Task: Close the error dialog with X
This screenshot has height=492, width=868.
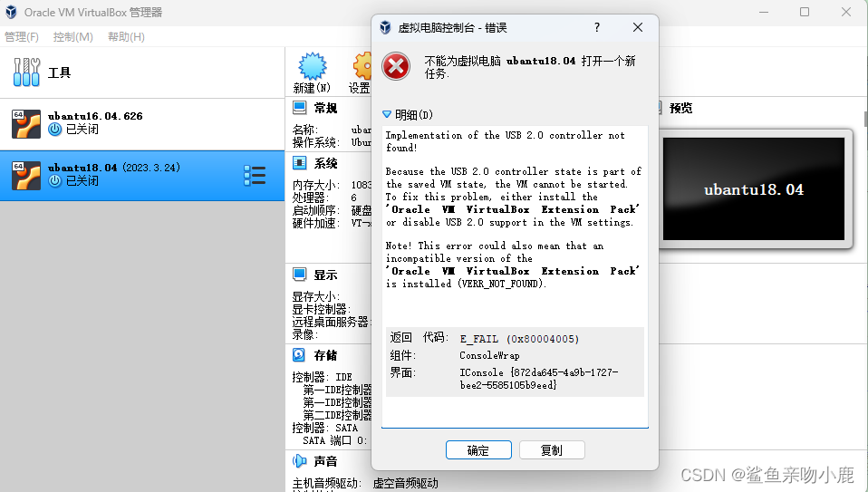Action: coord(638,27)
